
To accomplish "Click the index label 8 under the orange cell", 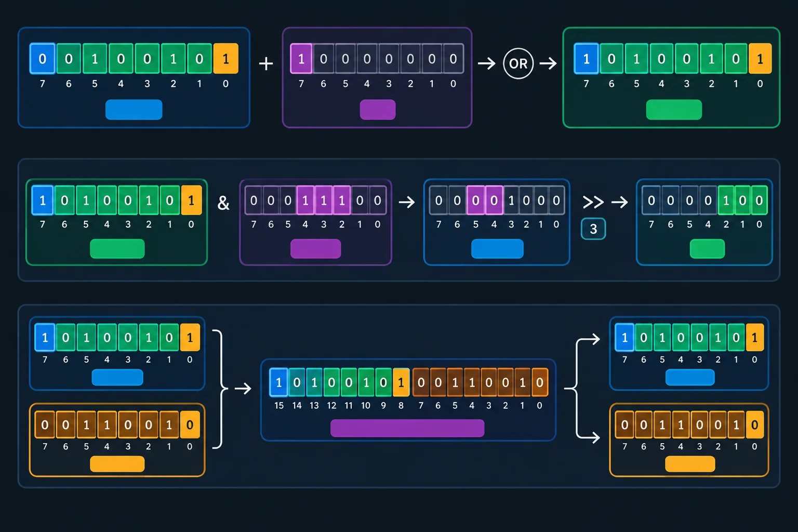I will (x=401, y=405).
